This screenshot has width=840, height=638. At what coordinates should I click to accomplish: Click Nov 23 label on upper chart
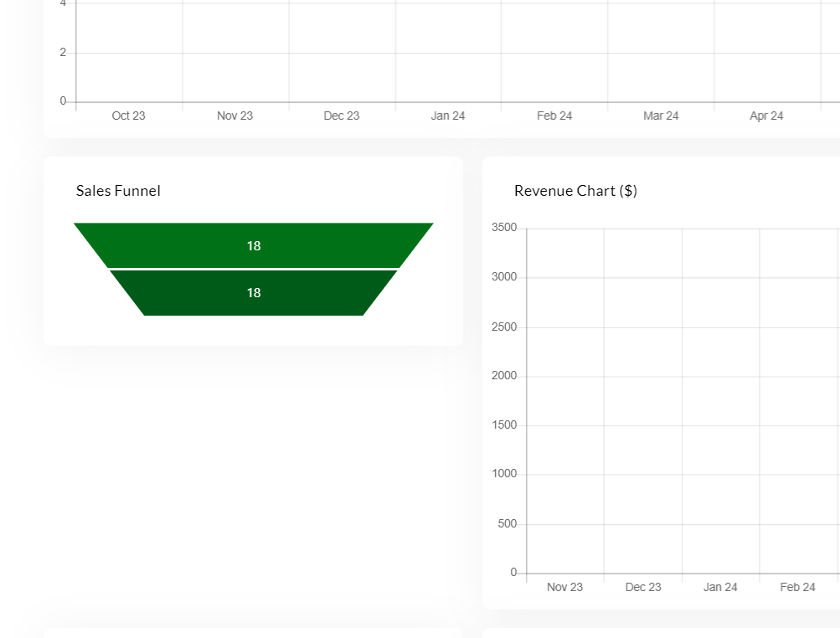tap(234, 116)
